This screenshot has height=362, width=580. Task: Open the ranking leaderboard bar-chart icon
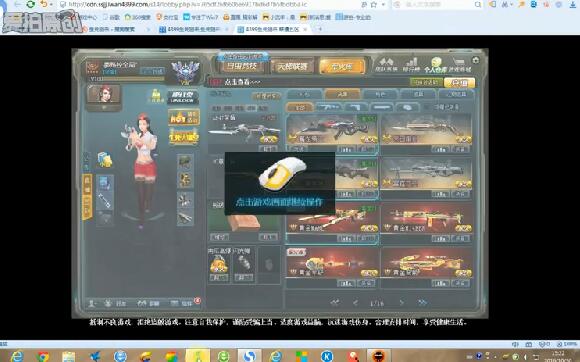click(411, 64)
